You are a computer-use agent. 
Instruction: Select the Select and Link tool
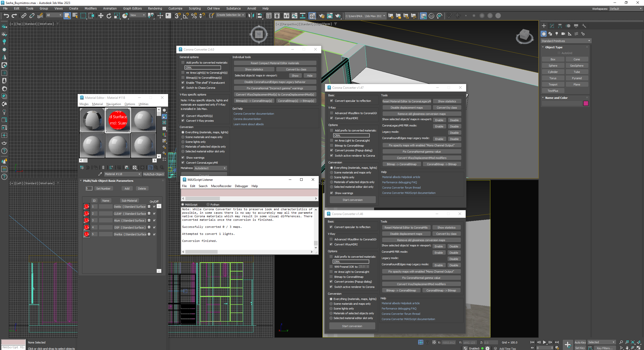(24, 16)
